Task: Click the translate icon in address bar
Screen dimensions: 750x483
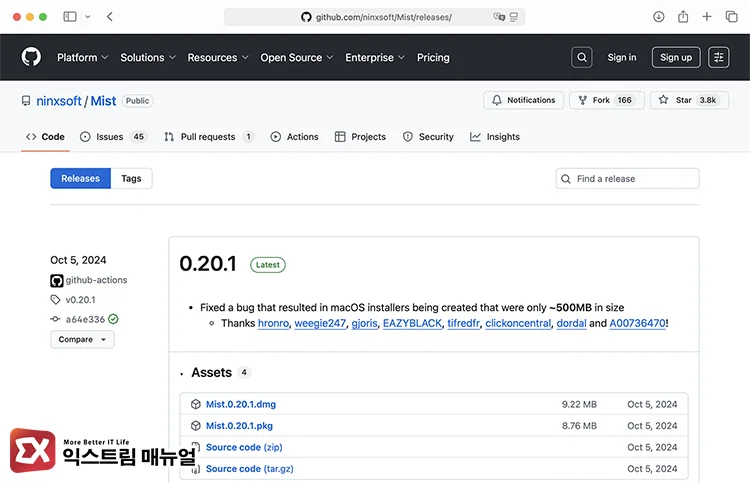Action: click(499, 17)
